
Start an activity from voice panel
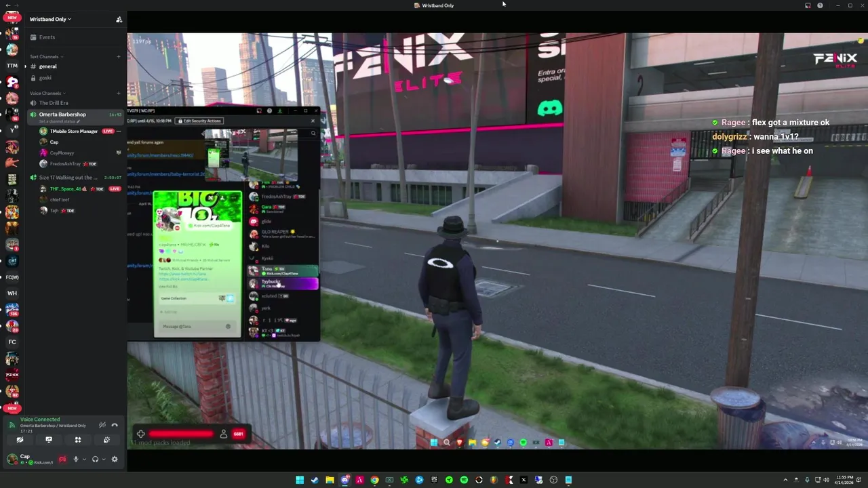78,440
